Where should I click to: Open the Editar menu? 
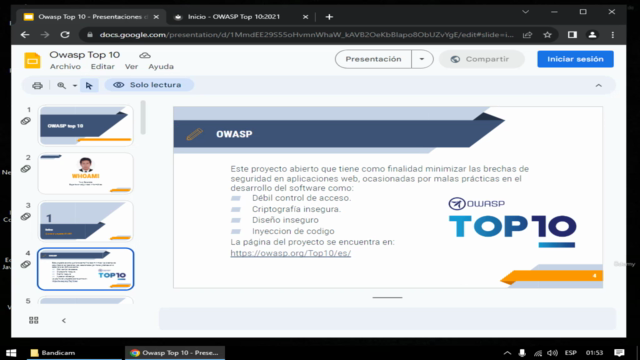102,67
